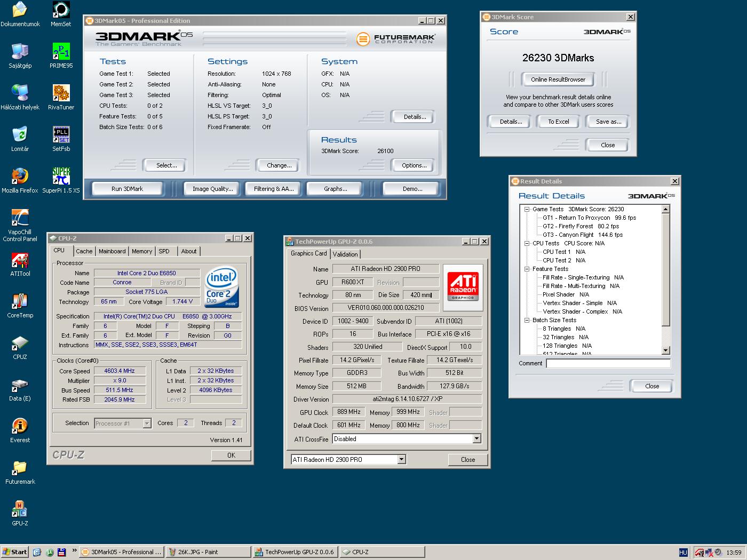Viewport: 747px width, 560px height.
Task: Launch ATITool desktop shortcut
Action: tap(20, 264)
